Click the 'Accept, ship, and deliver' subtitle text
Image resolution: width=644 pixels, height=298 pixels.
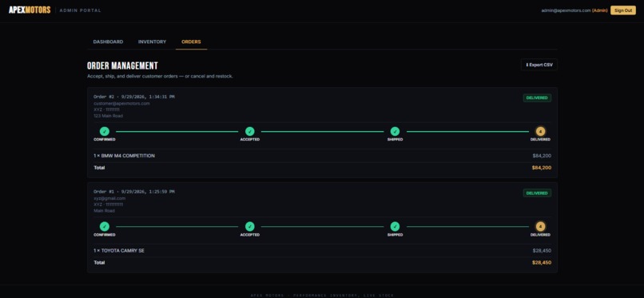[160, 77]
